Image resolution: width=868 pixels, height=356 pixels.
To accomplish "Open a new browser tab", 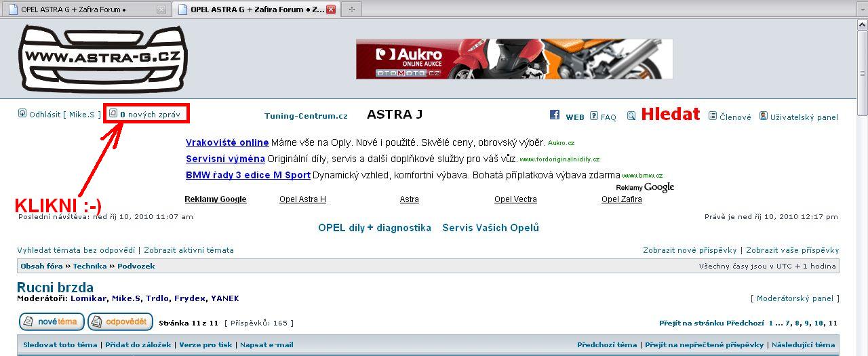I will point(351,9).
